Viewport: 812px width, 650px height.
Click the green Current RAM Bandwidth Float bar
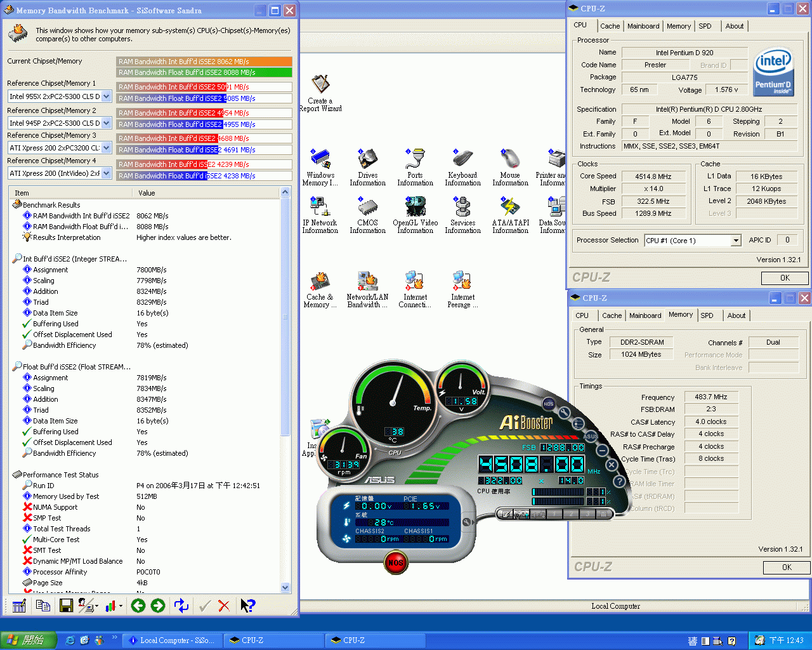click(x=204, y=72)
